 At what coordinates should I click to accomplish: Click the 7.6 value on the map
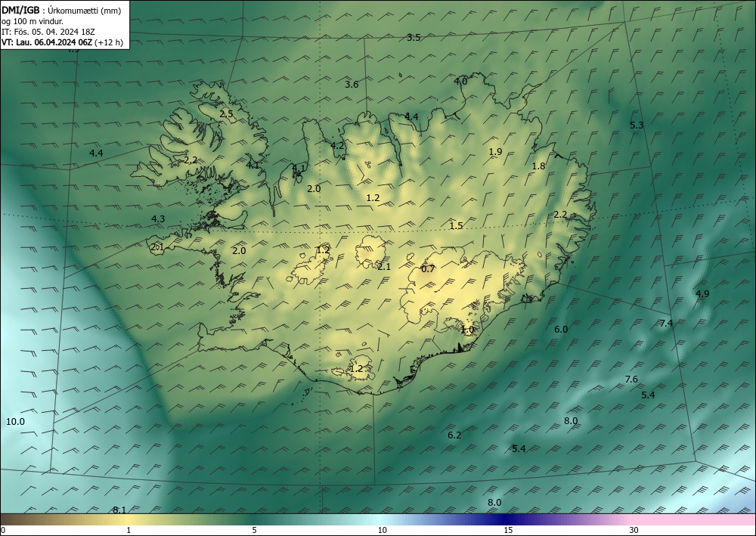pos(631,380)
